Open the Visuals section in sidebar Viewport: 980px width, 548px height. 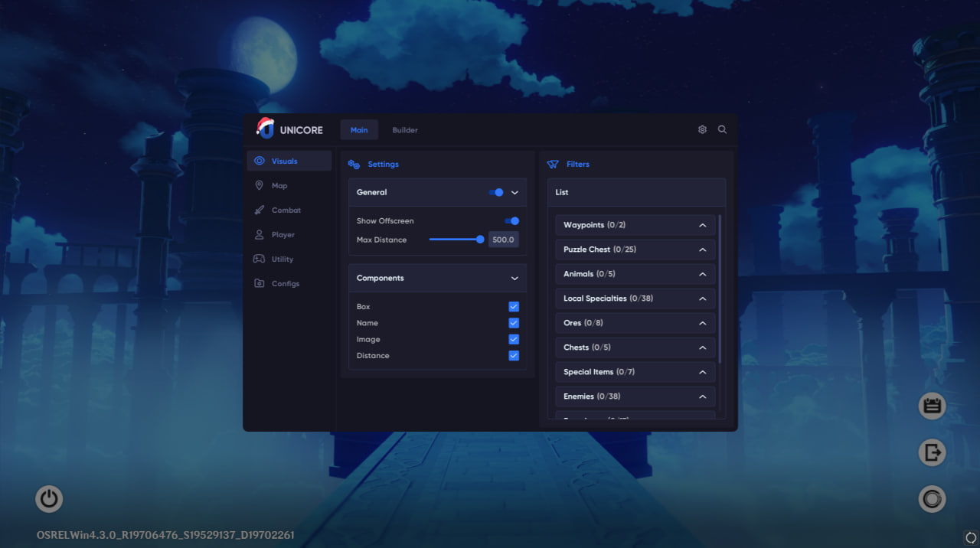[289, 161]
